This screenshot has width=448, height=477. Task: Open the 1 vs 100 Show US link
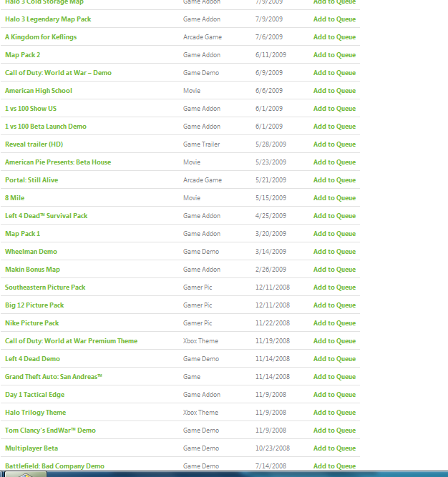[x=31, y=109]
